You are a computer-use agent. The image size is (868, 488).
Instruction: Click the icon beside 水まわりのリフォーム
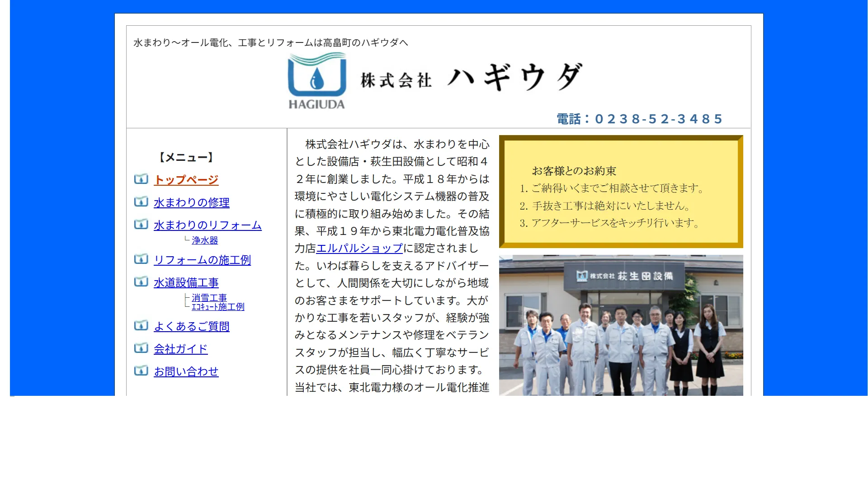pos(141,225)
